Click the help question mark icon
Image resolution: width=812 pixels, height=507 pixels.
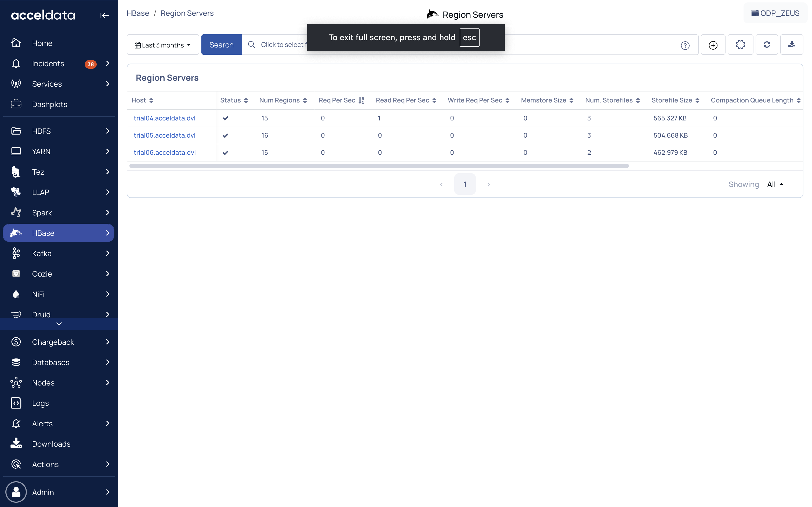point(685,45)
